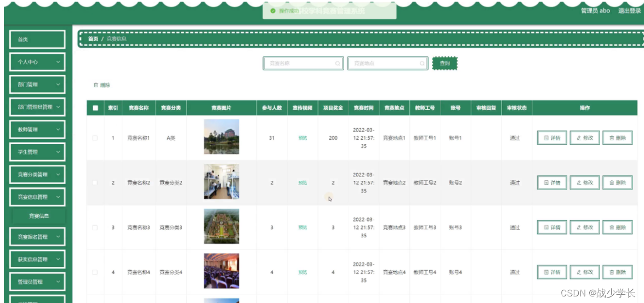The image size is (644, 303).
Task: Click the 教师工号2 cell
Action: point(425,182)
